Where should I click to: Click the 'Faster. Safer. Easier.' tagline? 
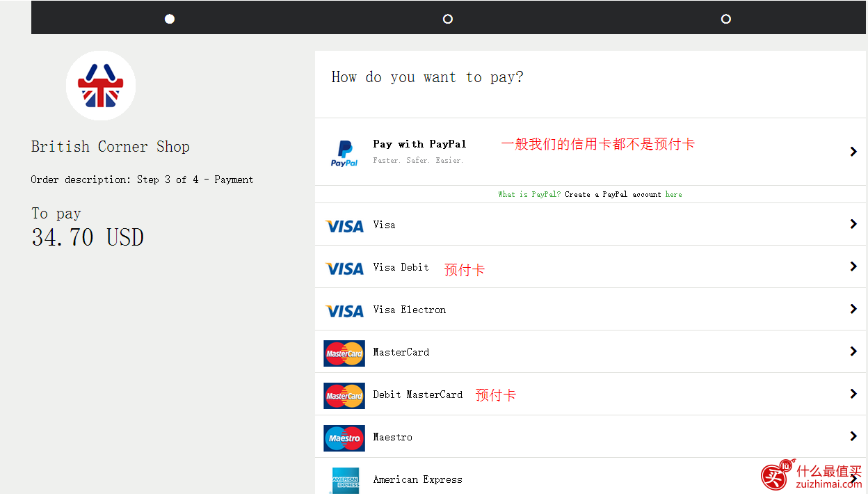[418, 161]
